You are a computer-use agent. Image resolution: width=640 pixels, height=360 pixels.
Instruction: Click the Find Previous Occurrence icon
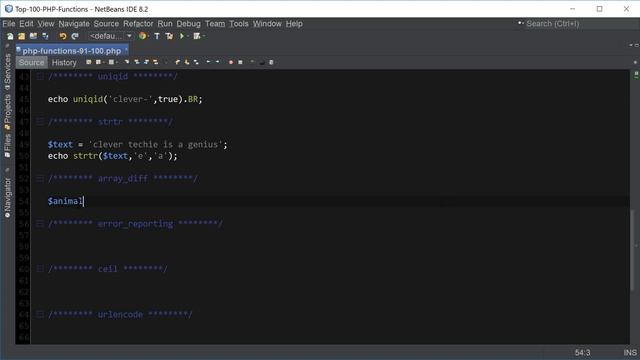tap(137, 62)
